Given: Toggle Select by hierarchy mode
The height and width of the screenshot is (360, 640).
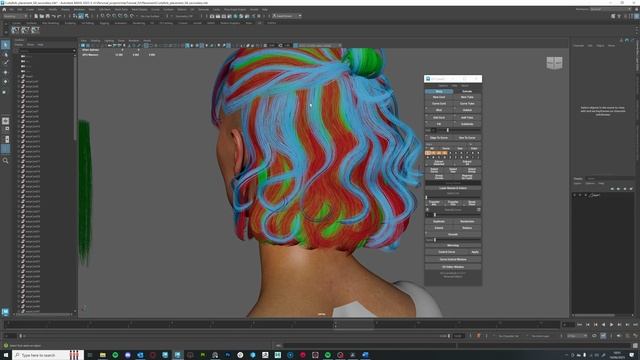Looking at the screenshot, I should point(75,16).
